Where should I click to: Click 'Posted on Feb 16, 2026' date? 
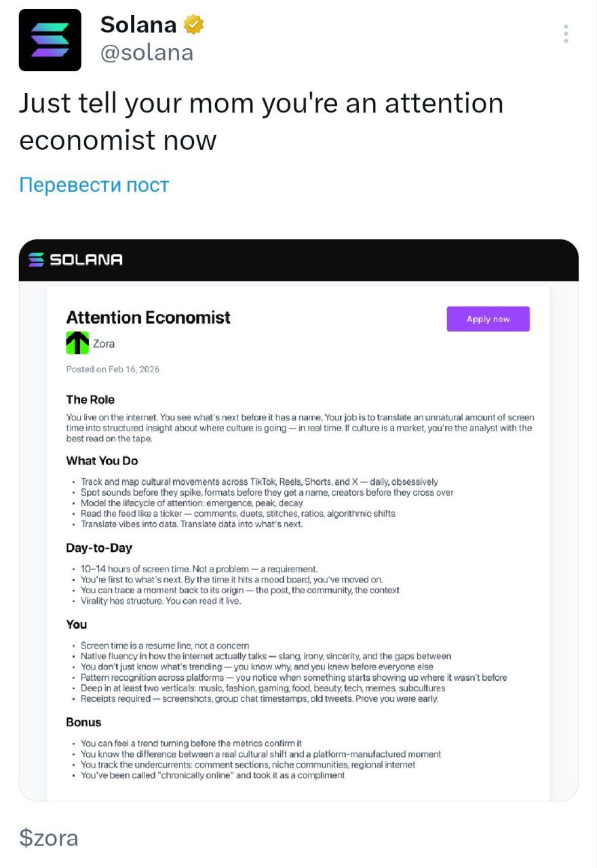click(x=113, y=369)
